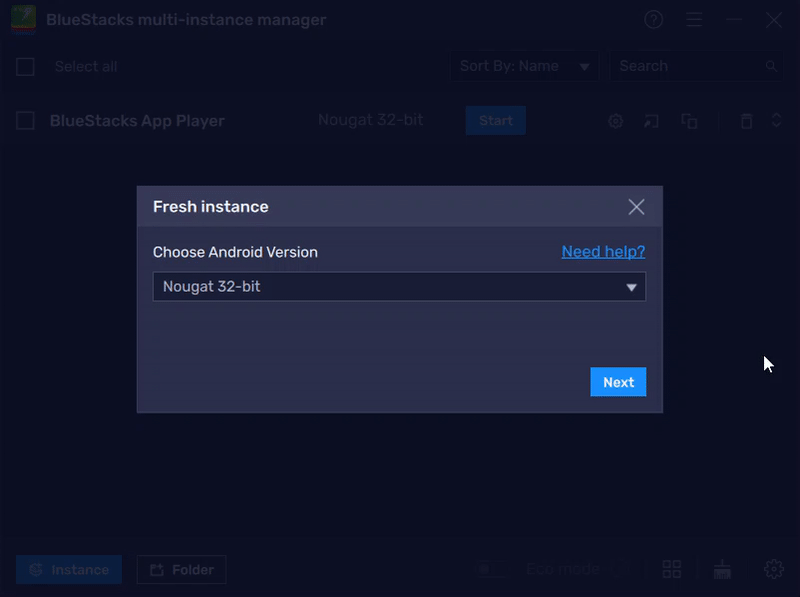Click the Next button
Screen dimensions: 800x597
618,381
